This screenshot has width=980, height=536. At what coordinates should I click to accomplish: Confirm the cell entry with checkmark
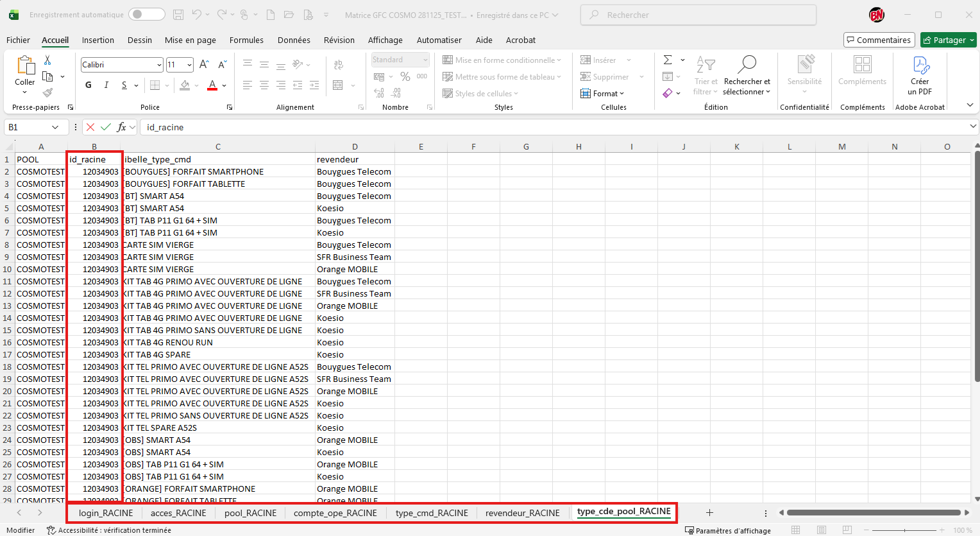coord(106,127)
